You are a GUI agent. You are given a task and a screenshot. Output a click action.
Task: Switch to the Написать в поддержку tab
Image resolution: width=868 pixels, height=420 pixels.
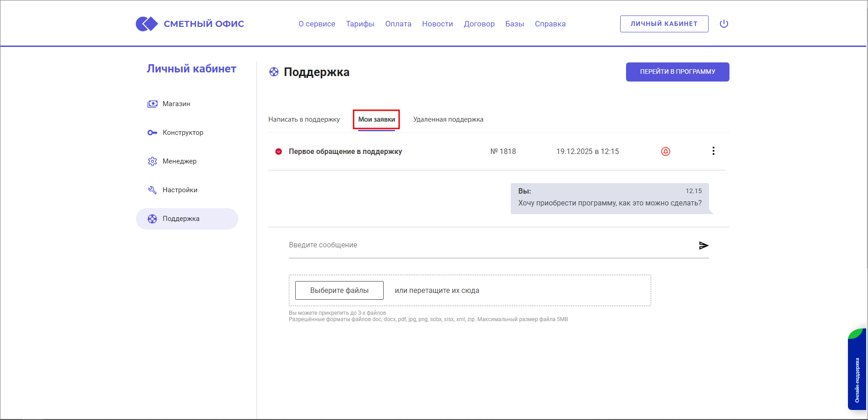pos(304,119)
